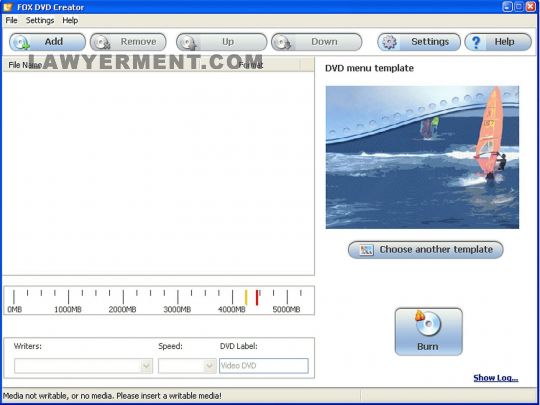Click the media not writable status message

[x=112, y=396]
